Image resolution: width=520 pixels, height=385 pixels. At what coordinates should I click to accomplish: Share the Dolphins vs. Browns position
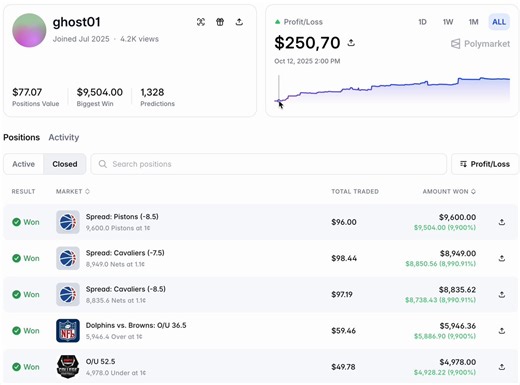pyautogui.click(x=502, y=331)
